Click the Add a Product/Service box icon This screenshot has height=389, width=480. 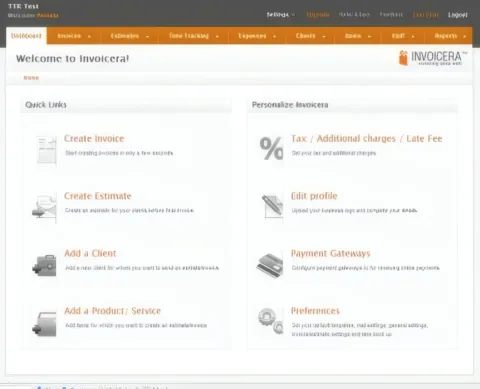point(45,323)
